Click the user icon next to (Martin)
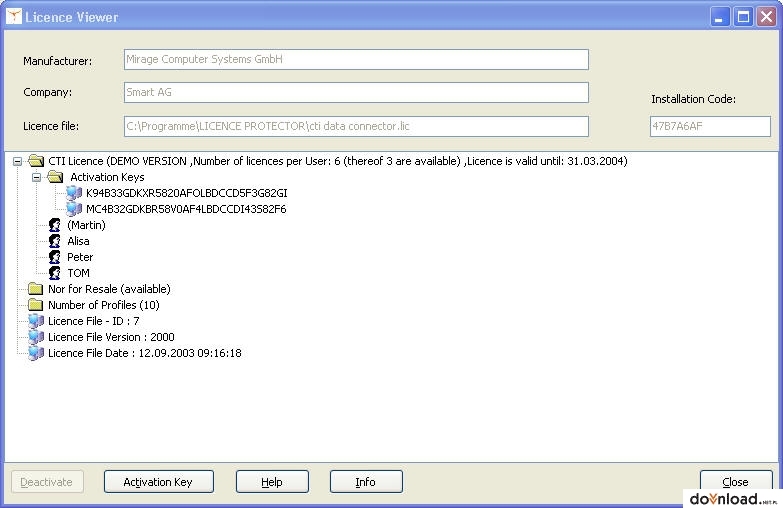The width and height of the screenshot is (783, 508). coord(55,225)
